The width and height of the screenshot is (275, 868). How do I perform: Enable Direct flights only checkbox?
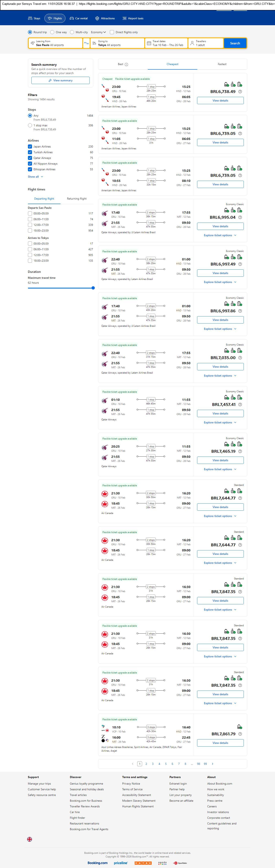coord(112,32)
